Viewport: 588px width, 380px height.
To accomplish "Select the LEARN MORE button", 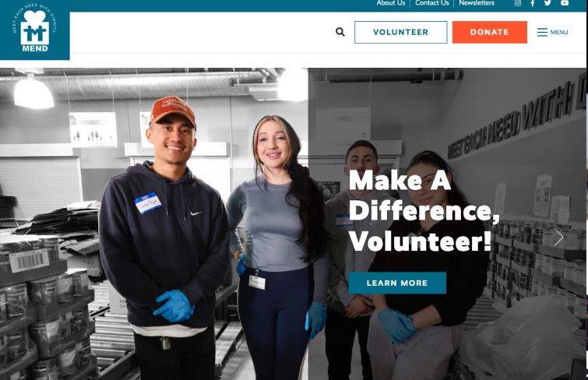I will pos(397,283).
